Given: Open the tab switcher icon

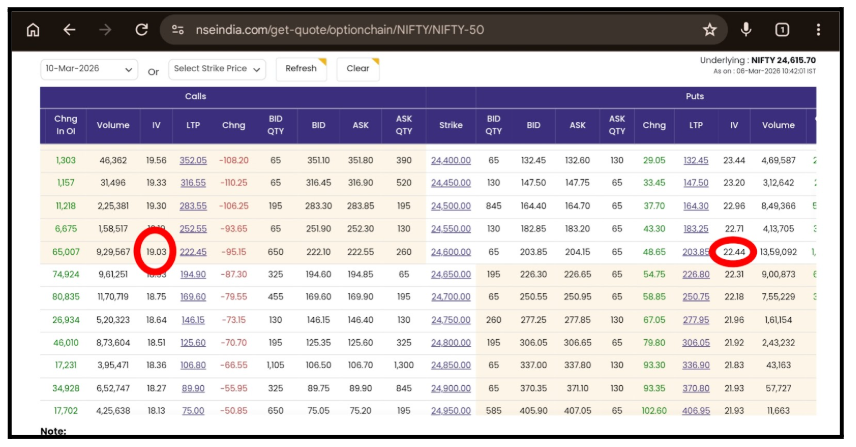Looking at the screenshot, I should point(782,30).
